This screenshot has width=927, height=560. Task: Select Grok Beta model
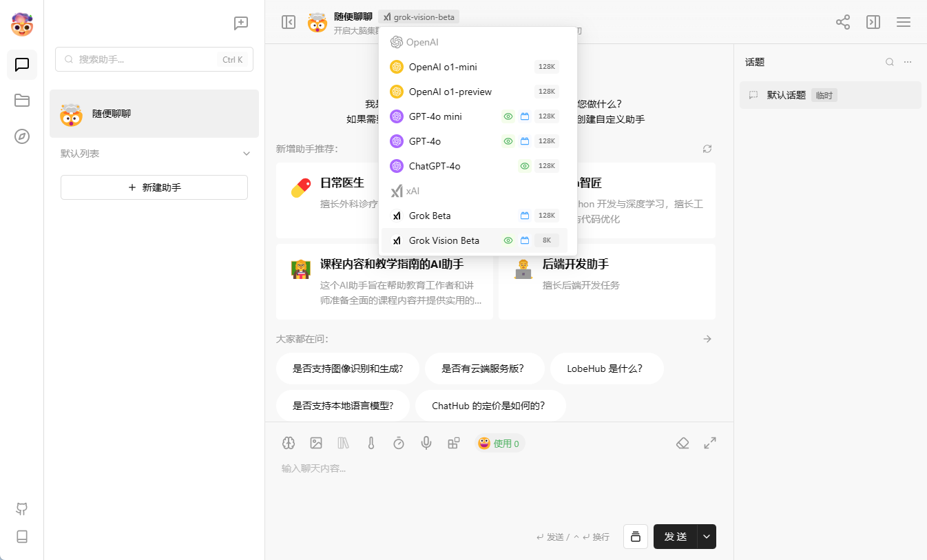click(x=475, y=216)
